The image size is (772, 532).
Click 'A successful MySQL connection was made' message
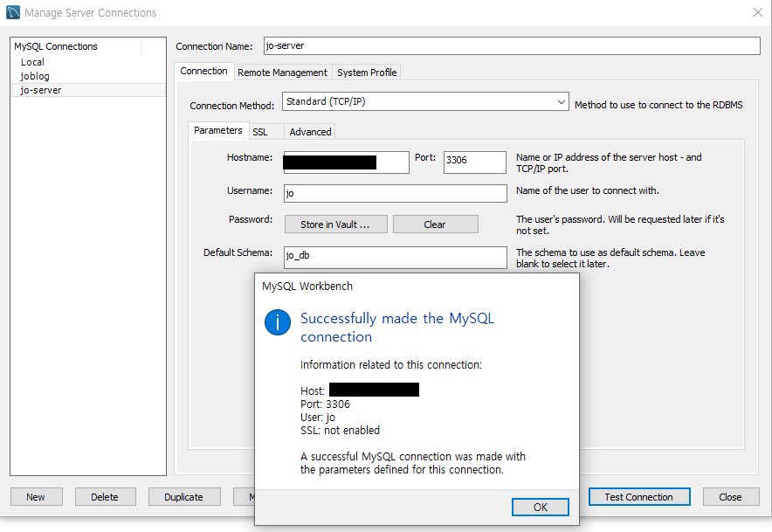pyautogui.click(x=412, y=463)
